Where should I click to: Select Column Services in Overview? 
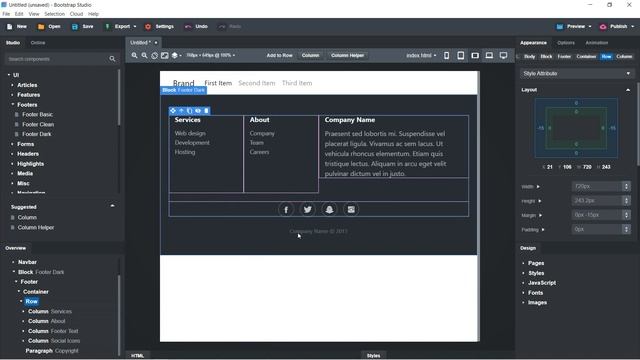pyautogui.click(x=49, y=311)
